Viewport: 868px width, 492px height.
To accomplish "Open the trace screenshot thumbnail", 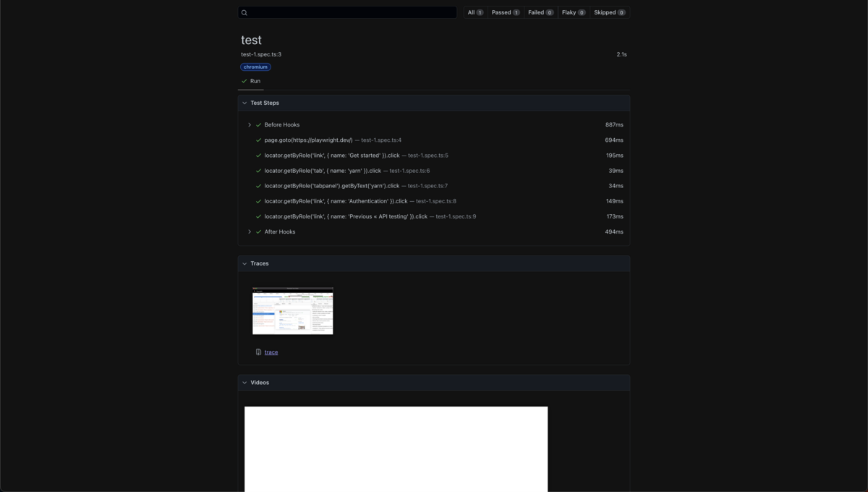I will [x=293, y=310].
